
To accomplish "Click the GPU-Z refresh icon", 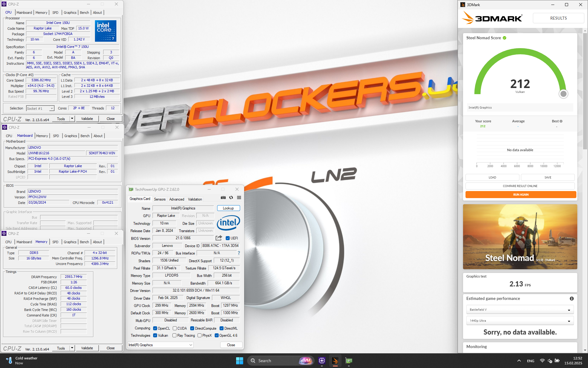I will coord(231,198).
